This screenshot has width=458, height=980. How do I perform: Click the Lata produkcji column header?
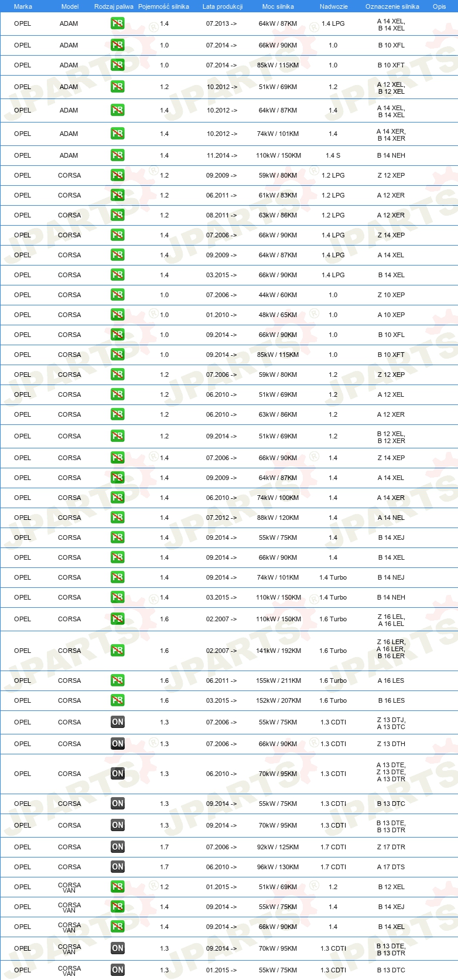223,6
